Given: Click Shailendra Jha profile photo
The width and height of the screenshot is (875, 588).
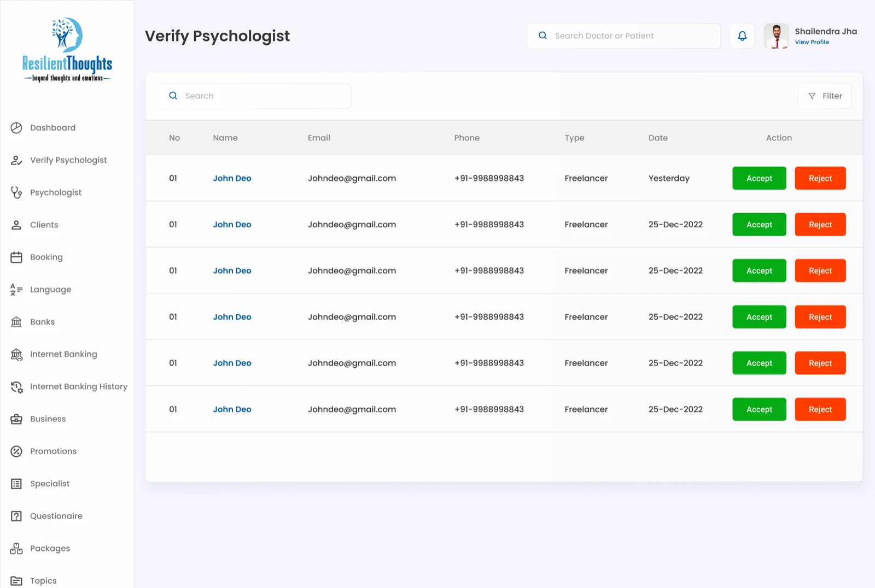Looking at the screenshot, I should click(x=776, y=36).
